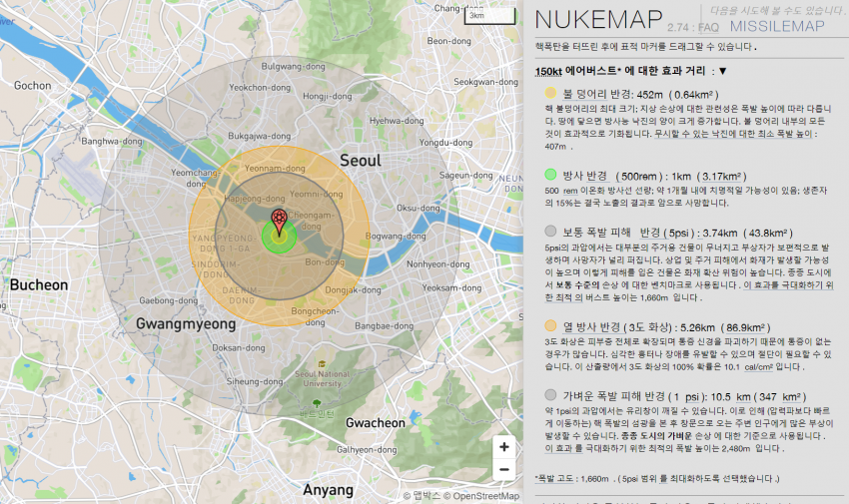Click the 가벼운 폭발 피해 반경 heading
This screenshot has height=504, width=849.
613,396
